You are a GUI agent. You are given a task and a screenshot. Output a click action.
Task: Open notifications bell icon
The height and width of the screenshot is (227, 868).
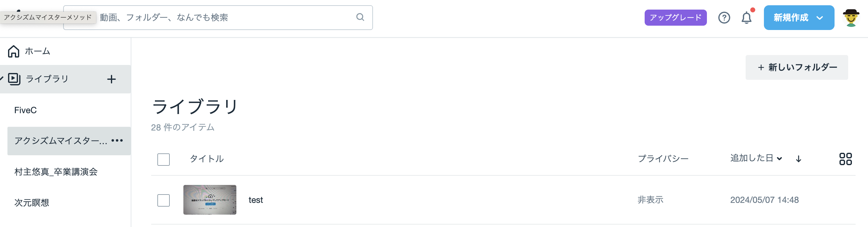click(x=746, y=18)
